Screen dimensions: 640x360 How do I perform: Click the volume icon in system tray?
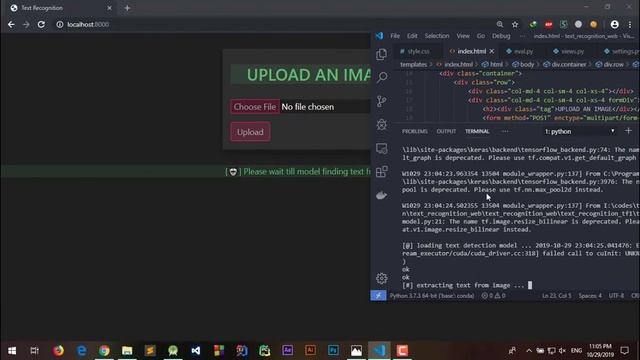click(562, 350)
